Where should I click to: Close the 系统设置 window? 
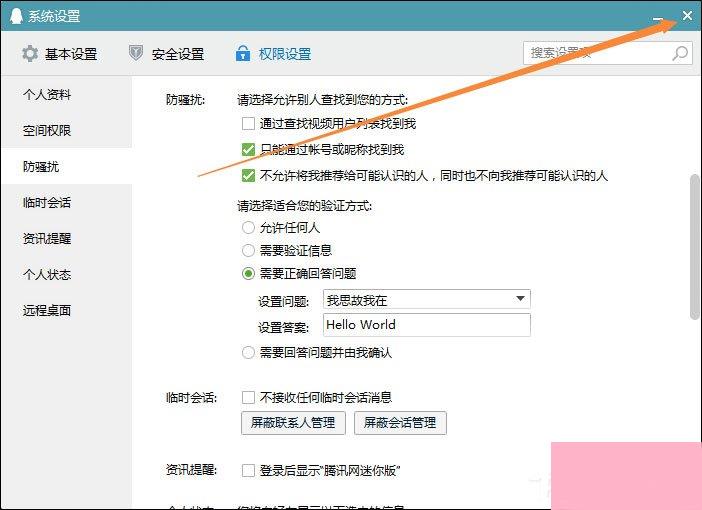[x=687, y=16]
